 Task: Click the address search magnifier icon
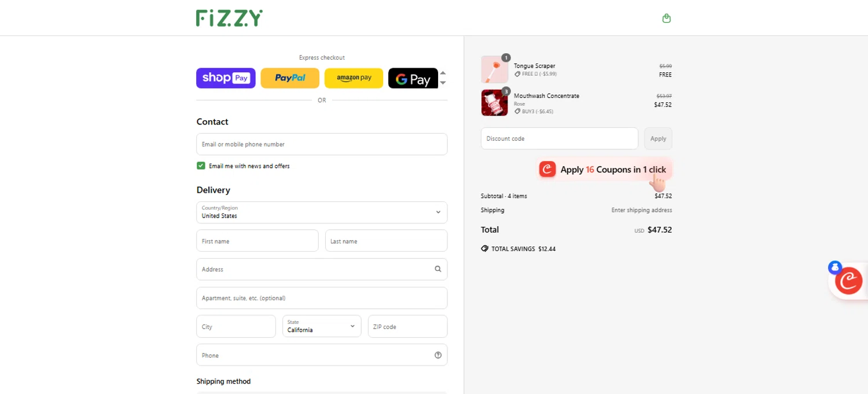click(438, 269)
